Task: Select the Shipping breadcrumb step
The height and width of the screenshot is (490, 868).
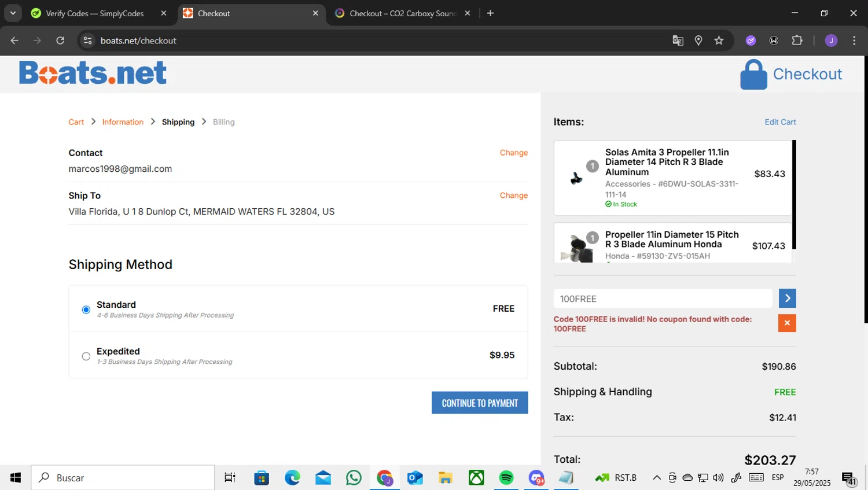Action: [x=178, y=122]
